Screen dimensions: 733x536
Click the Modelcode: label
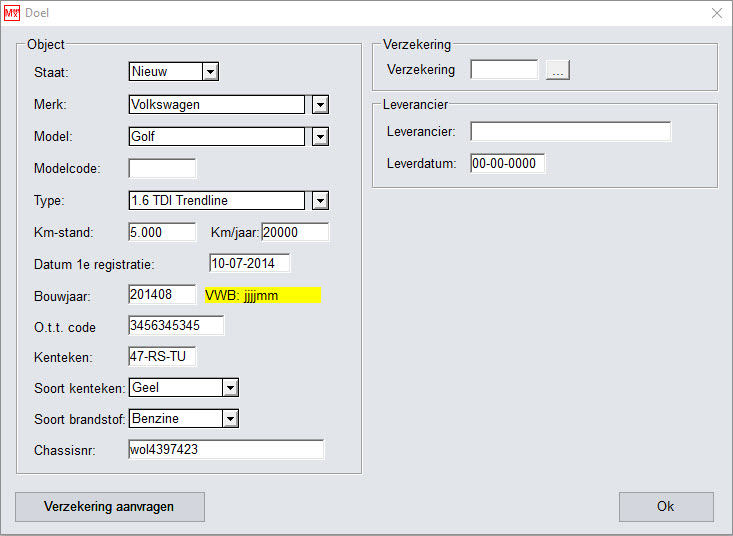[x=67, y=168]
